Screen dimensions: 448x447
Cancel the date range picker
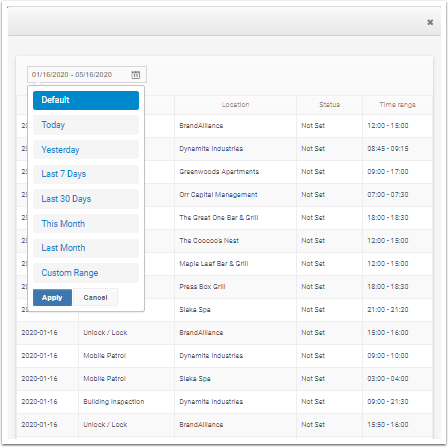(95, 297)
